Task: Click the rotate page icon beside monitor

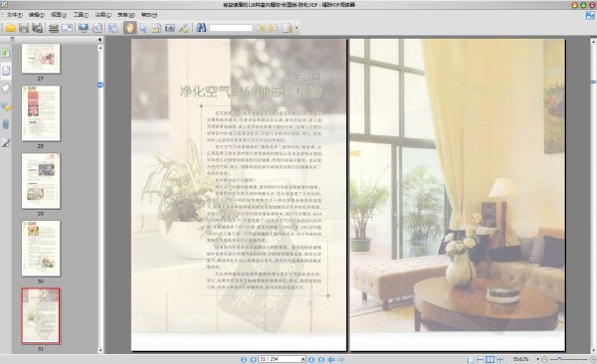Action: tap(98, 28)
